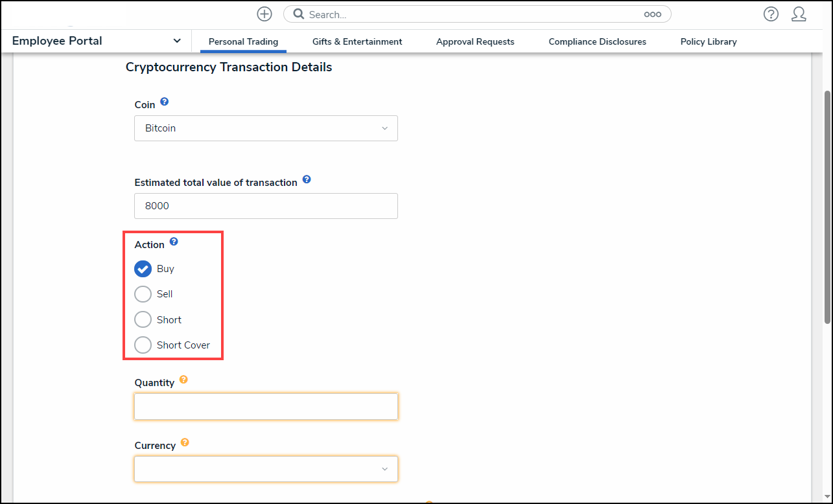Open the Bitcoin coin dropdown
833x504 pixels.
[266, 128]
